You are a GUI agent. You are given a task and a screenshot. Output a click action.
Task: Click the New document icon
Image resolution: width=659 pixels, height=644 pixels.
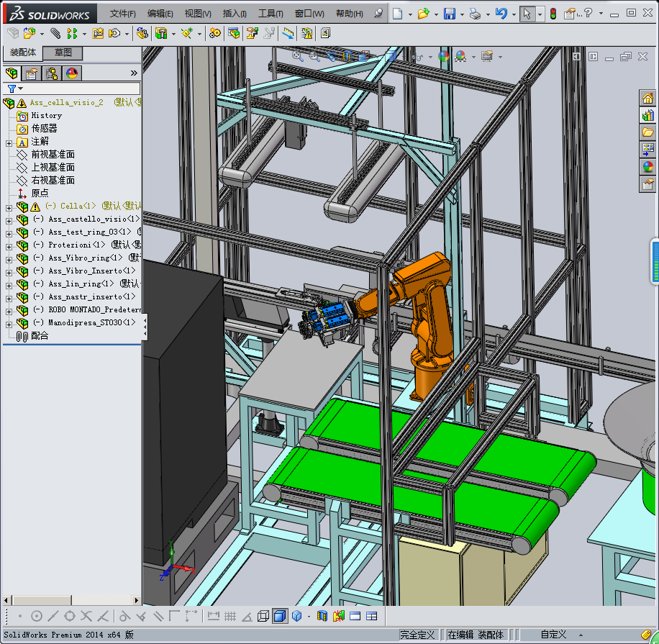398,14
